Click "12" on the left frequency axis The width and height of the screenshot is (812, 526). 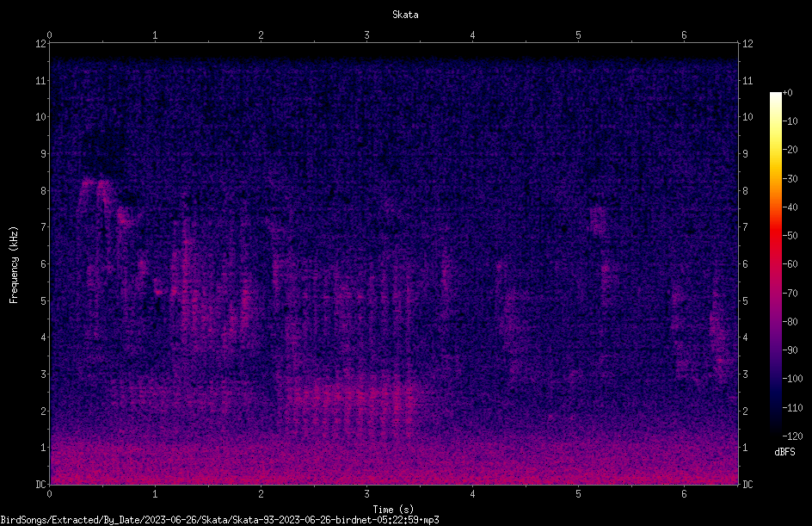click(x=40, y=44)
